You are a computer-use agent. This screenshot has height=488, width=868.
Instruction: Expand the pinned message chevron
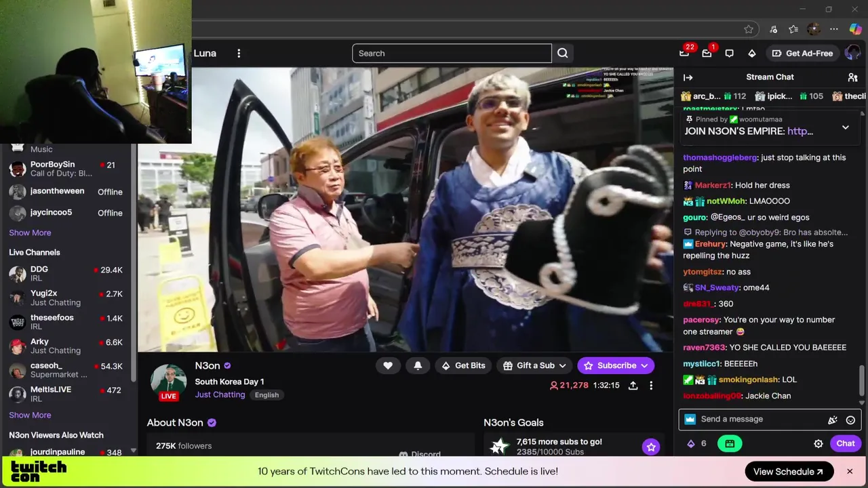tap(846, 127)
